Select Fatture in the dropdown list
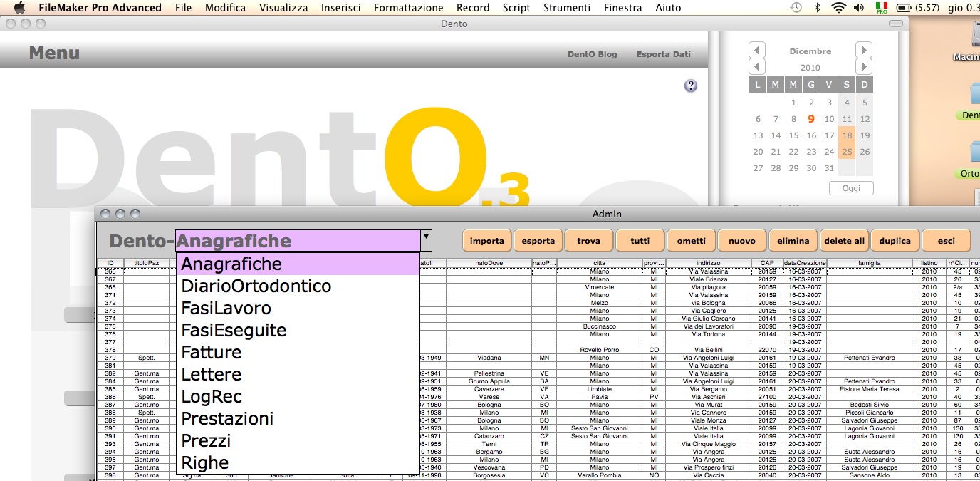This screenshot has height=481, width=980. tap(298, 352)
